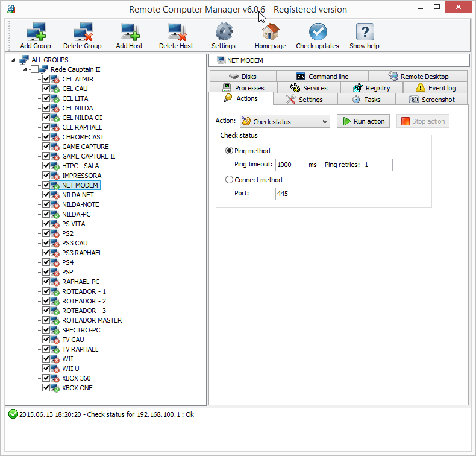Click the XBOX ONE host status icon

55,388
